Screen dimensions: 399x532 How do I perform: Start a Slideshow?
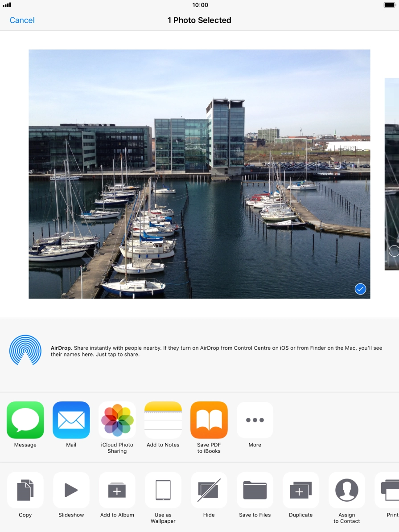71,490
